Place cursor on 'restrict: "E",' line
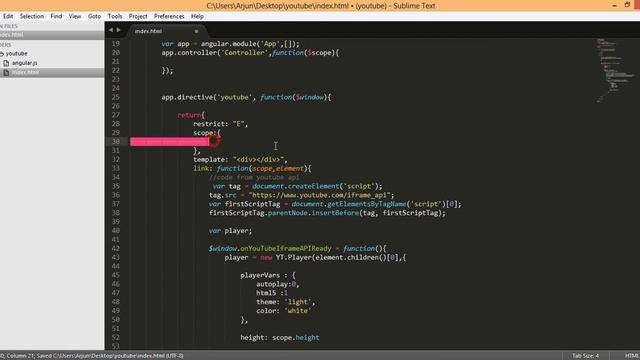640x360 pixels. click(220, 124)
